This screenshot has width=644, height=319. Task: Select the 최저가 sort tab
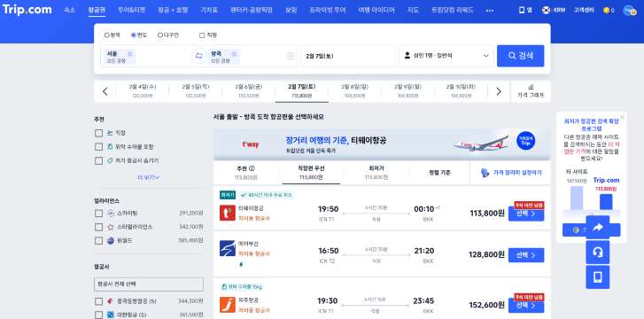376,173
